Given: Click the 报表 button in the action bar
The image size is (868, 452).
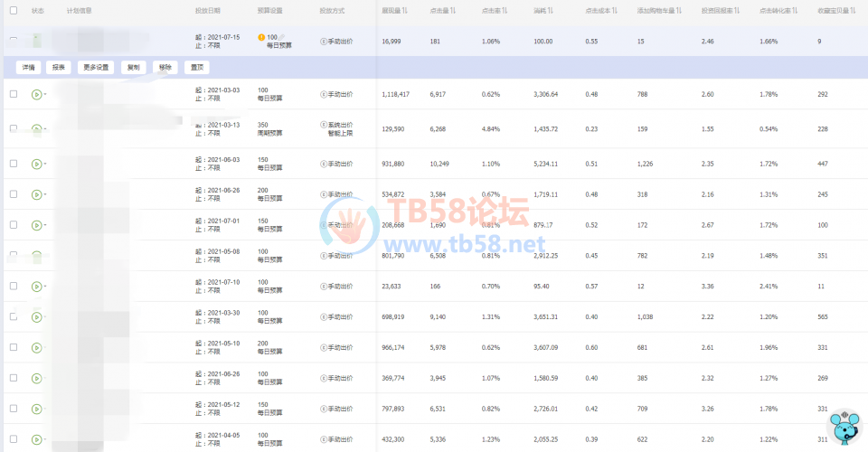Looking at the screenshot, I should point(58,68).
